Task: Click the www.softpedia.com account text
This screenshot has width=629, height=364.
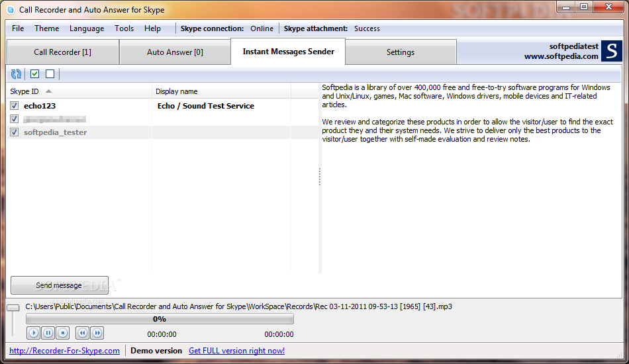Action: pos(561,56)
